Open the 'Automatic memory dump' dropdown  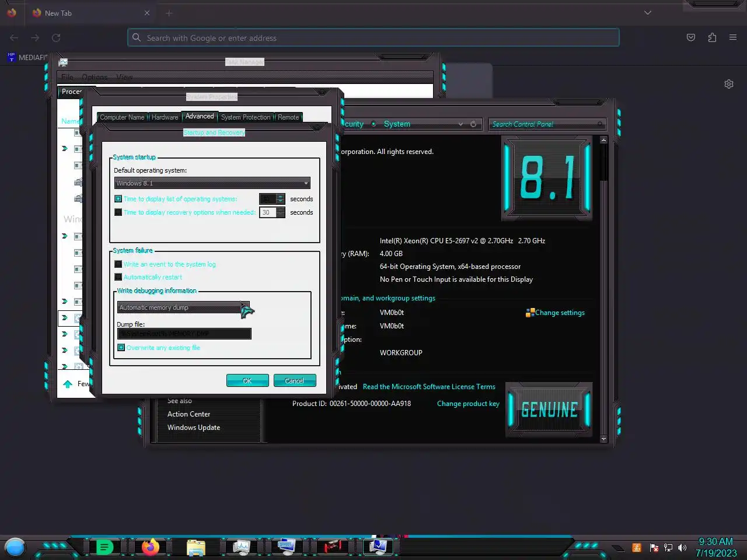(x=183, y=307)
